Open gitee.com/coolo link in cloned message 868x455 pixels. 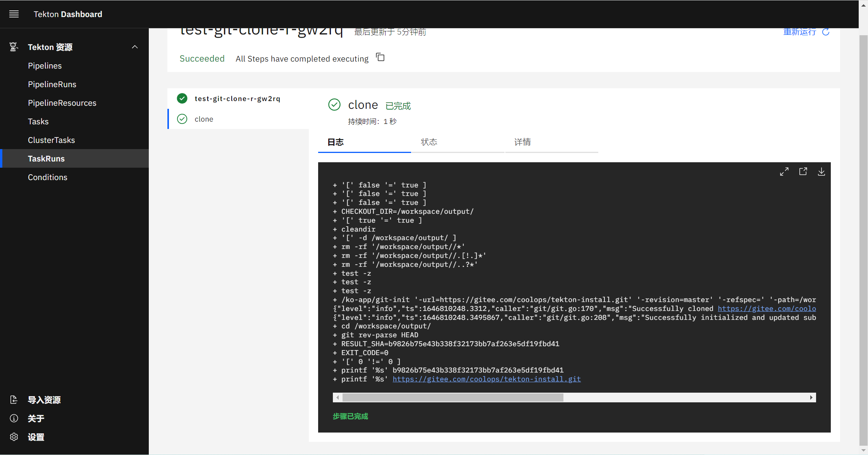coord(767,309)
